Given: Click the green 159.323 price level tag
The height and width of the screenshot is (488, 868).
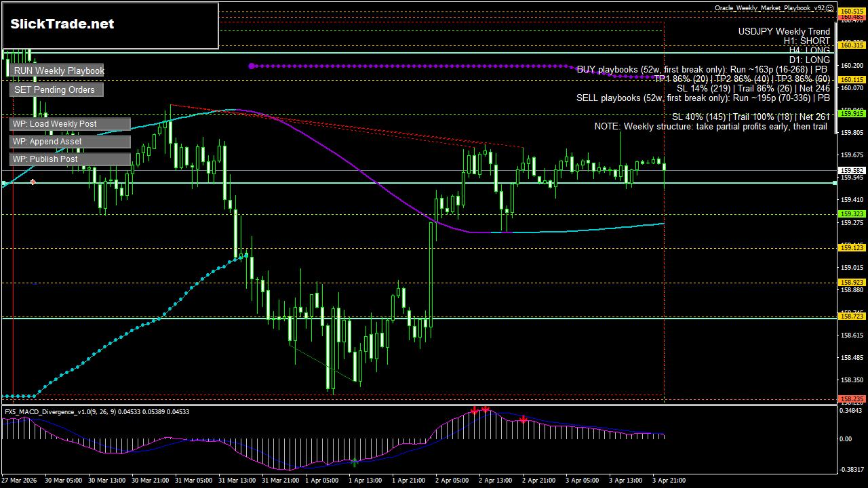Looking at the screenshot, I should point(852,214).
